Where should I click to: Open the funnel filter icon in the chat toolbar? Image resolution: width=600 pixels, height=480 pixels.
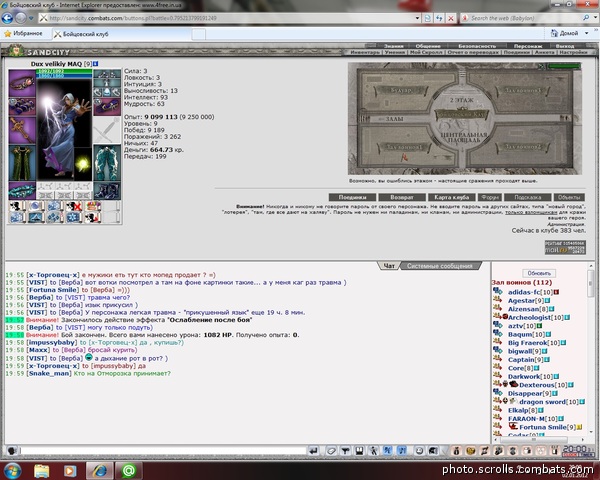[x=345, y=451]
